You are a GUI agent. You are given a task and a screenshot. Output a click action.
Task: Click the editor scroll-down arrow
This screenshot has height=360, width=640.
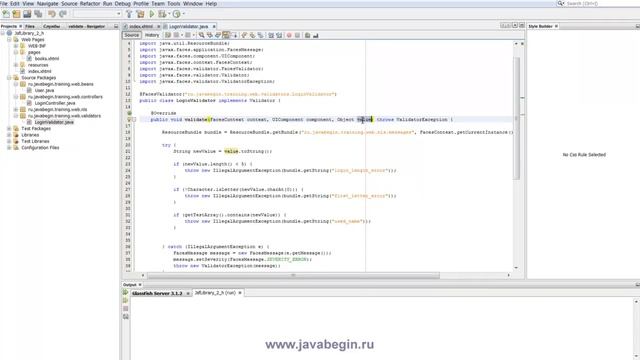(x=516, y=268)
